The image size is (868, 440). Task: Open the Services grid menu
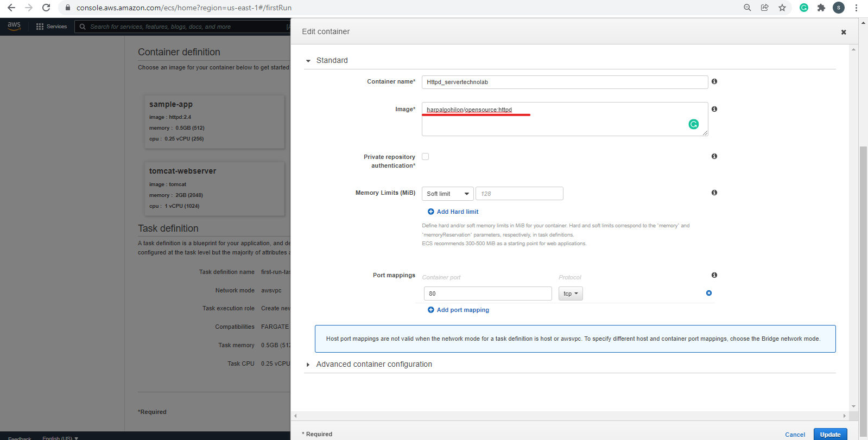(x=52, y=27)
